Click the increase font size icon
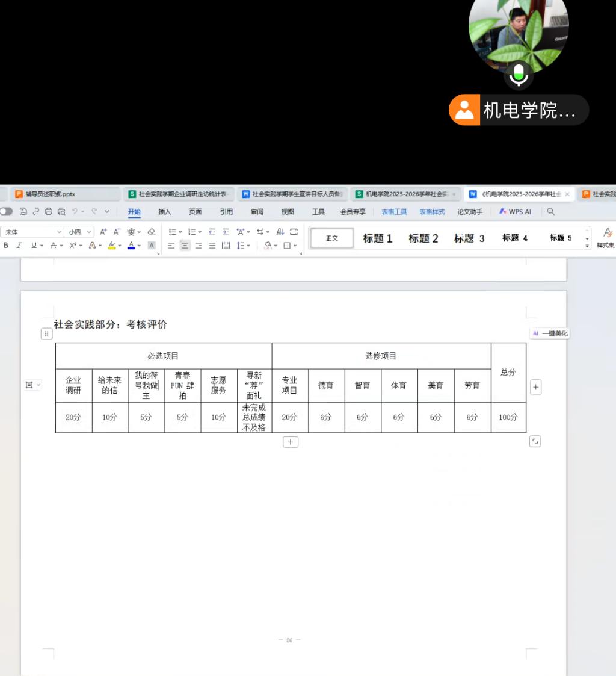The width and height of the screenshot is (616, 676). coord(103,232)
